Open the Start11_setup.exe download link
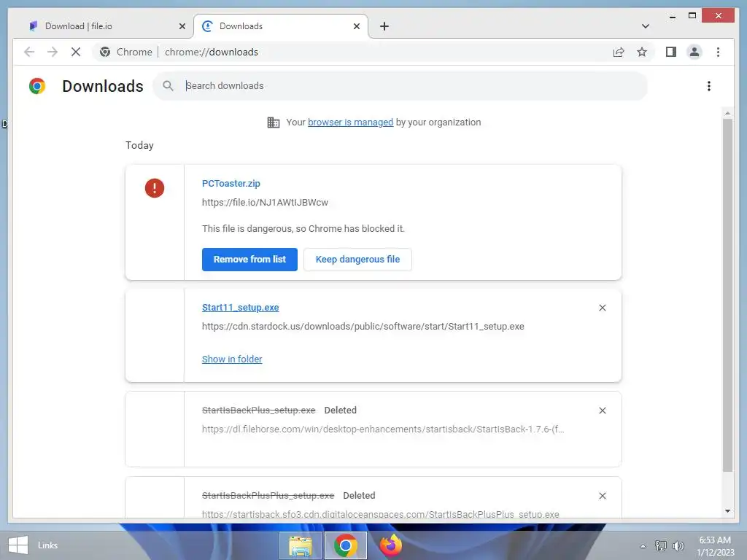The image size is (747, 560). tap(241, 308)
